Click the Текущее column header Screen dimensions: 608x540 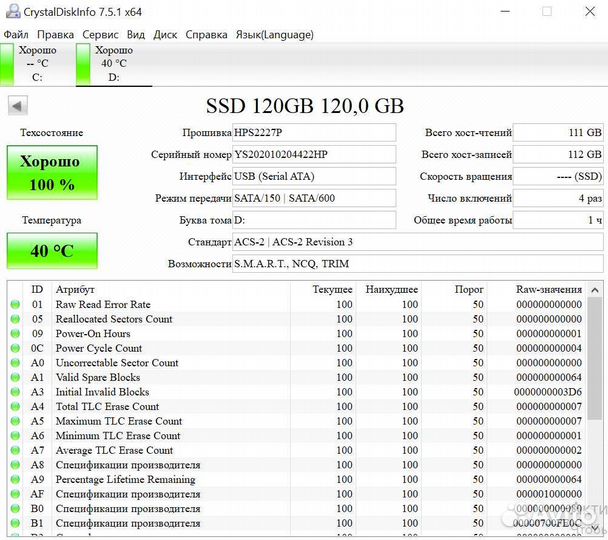(x=323, y=290)
